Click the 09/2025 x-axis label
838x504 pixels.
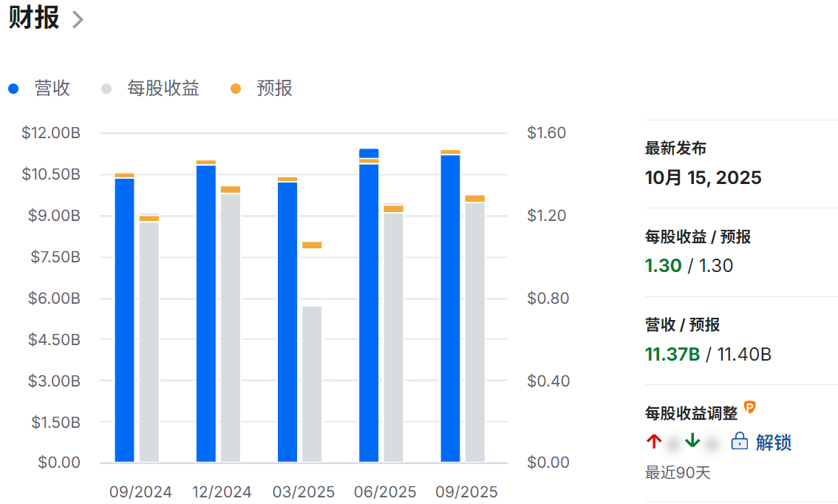[466, 492]
